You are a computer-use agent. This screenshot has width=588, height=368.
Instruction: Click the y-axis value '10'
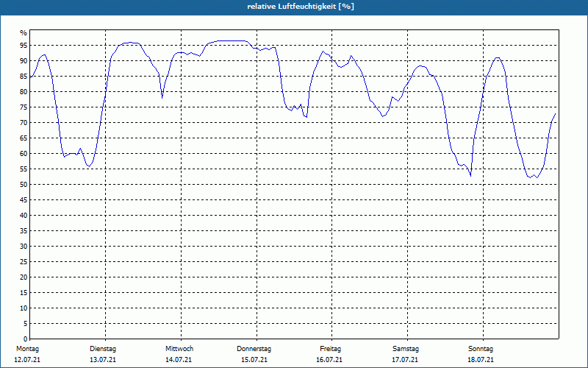point(24,308)
